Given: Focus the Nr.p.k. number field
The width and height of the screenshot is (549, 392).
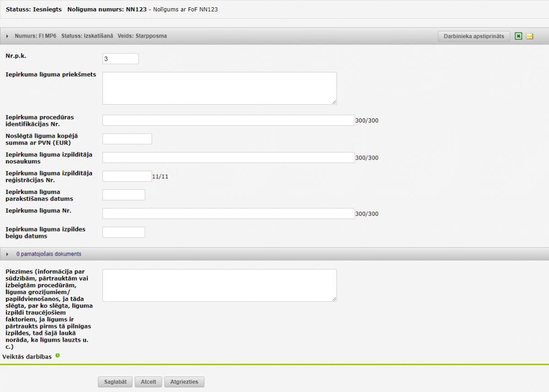Looking at the screenshot, I should click(120, 59).
